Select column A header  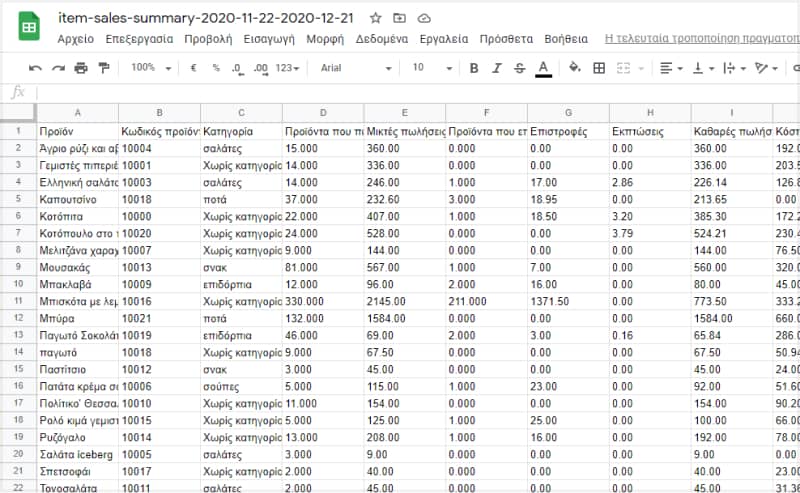click(x=78, y=113)
